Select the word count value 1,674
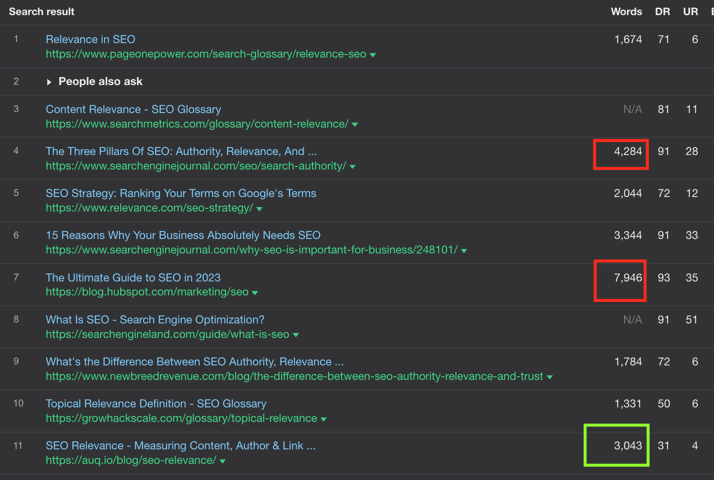714x480 pixels. (x=628, y=39)
